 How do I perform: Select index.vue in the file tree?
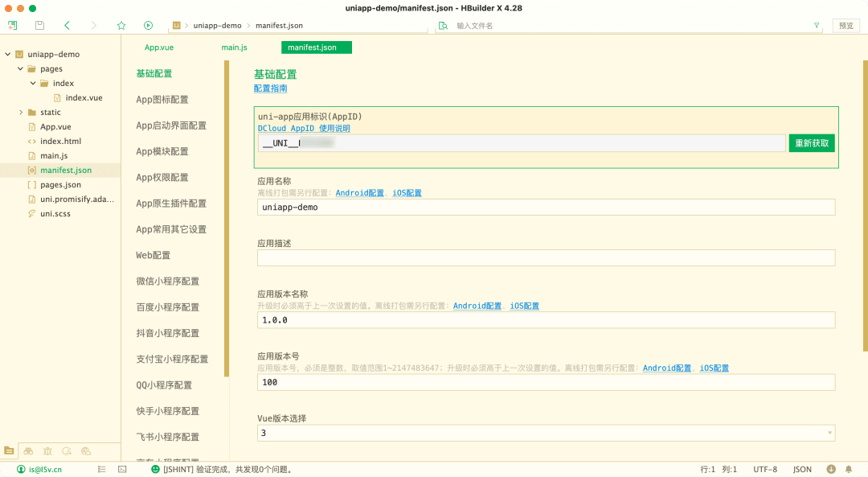[84, 98]
